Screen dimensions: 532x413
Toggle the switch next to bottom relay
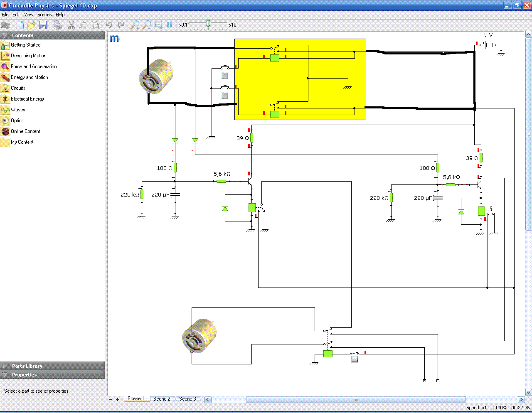[x=355, y=359]
